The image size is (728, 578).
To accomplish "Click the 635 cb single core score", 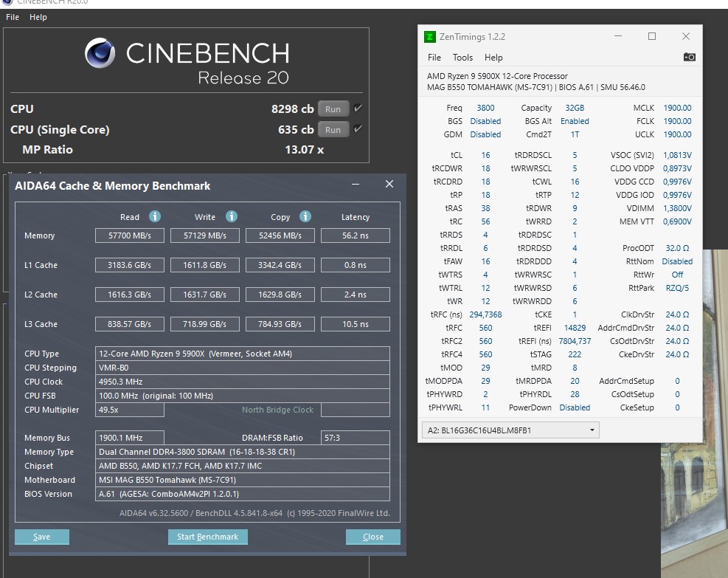I will coord(296,130).
